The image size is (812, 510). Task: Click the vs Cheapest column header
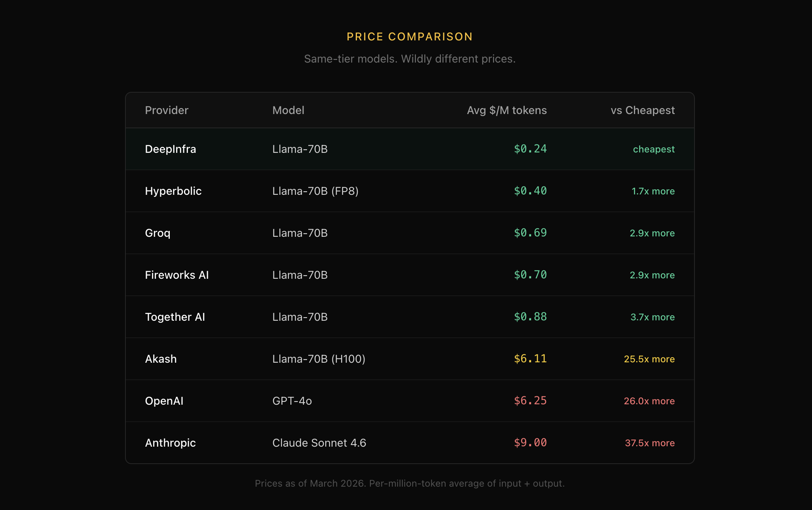pos(642,110)
